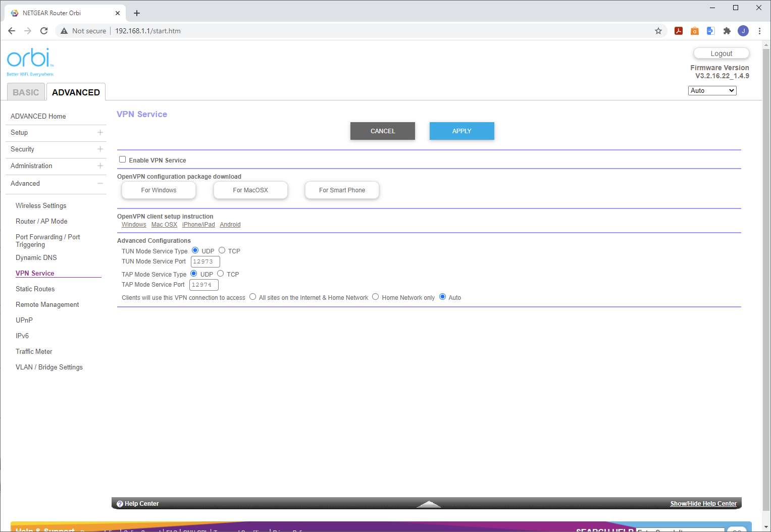
Task: Open Static Routes
Action: tap(35, 289)
